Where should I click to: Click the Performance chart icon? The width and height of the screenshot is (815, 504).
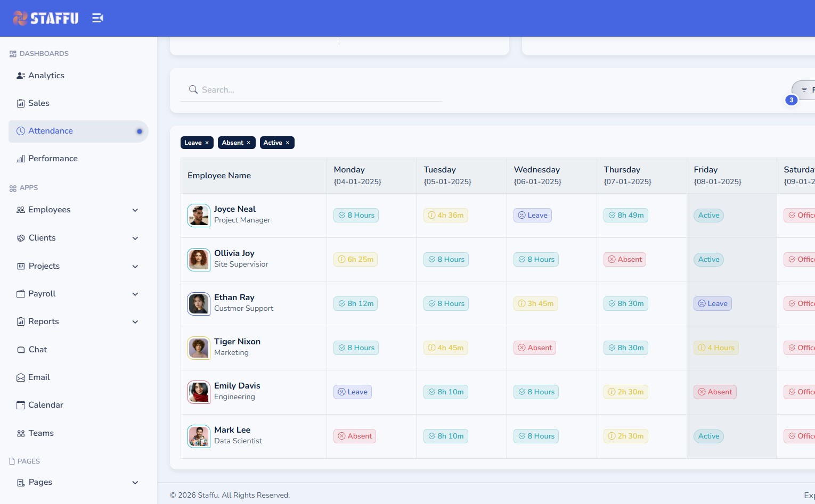pyautogui.click(x=21, y=159)
